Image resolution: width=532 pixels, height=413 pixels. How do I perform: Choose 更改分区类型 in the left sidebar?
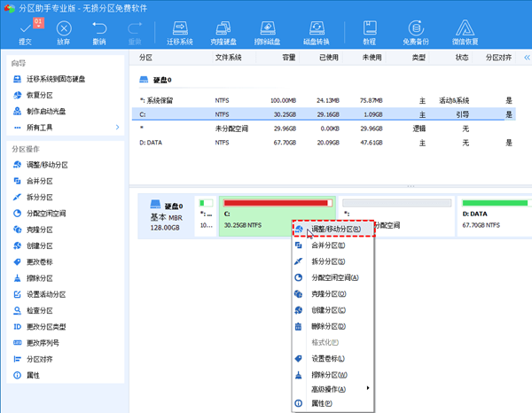click(x=39, y=327)
